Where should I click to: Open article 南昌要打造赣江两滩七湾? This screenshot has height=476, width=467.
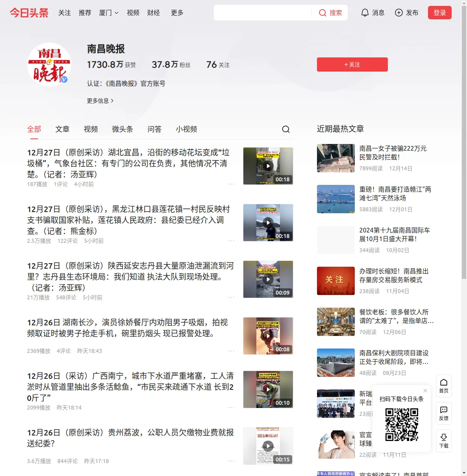tap(395, 194)
